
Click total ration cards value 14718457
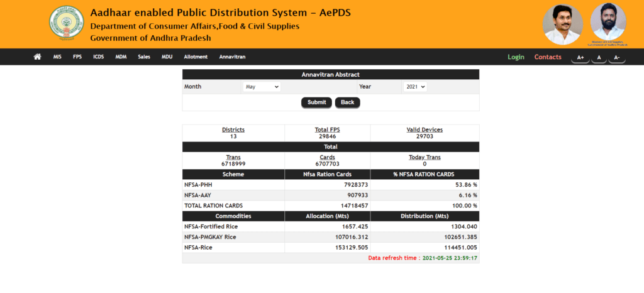(x=354, y=206)
